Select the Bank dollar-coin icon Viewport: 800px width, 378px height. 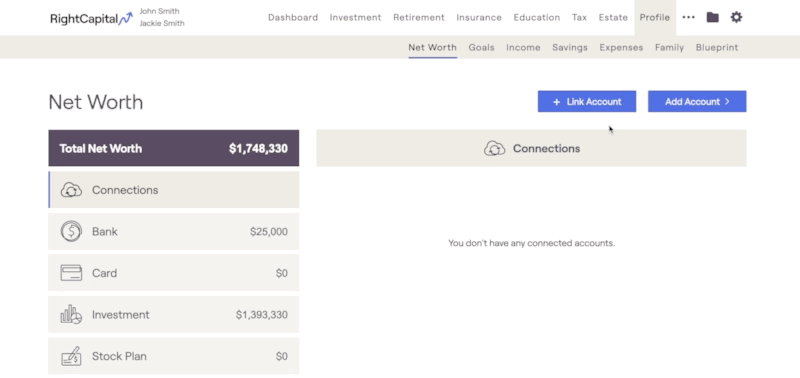pos(71,231)
